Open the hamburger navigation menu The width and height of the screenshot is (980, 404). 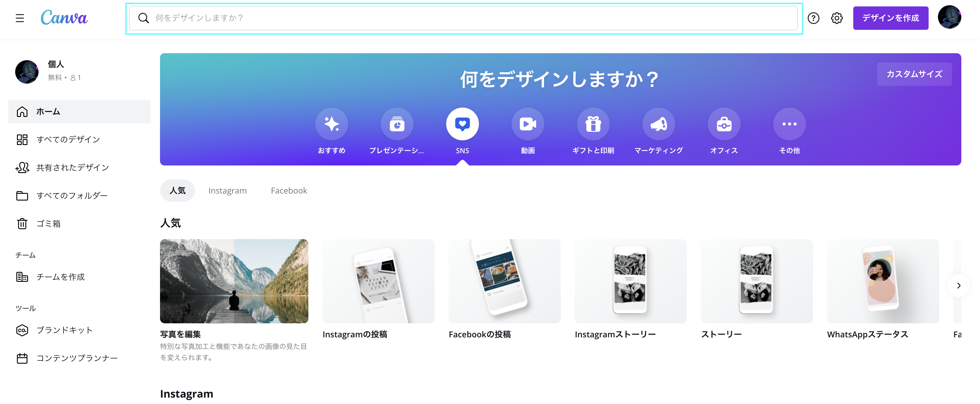[20, 18]
